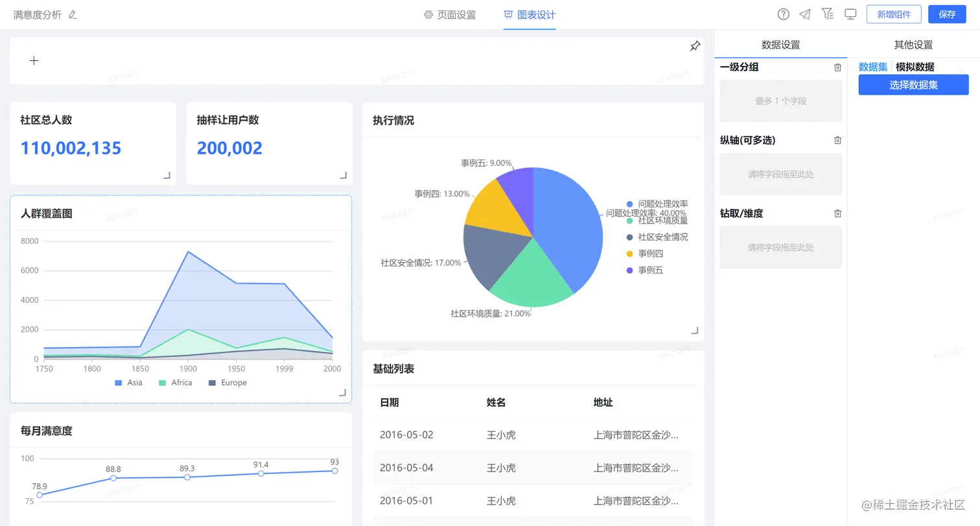Click the resize handle on the 社区总人数 card

click(x=167, y=175)
